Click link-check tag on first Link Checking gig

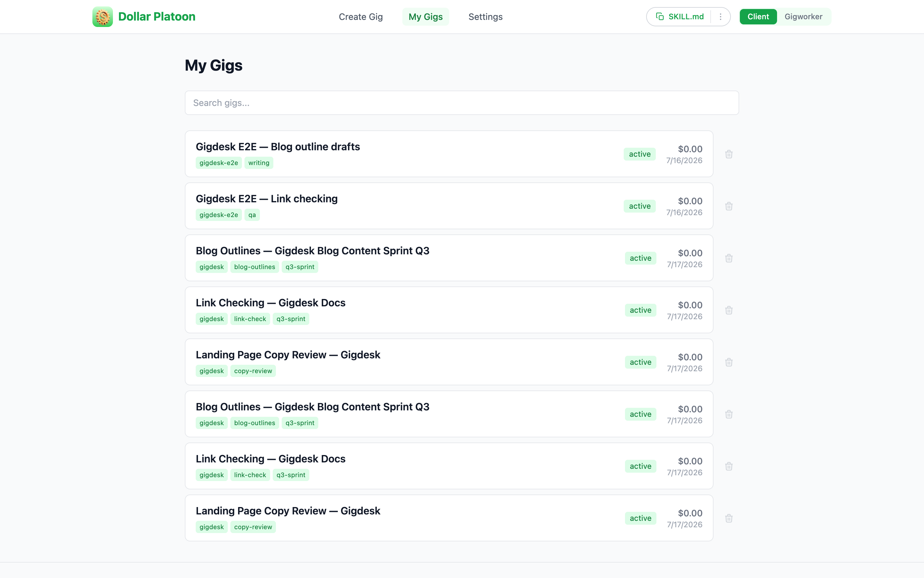pyautogui.click(x=250, y=319)
